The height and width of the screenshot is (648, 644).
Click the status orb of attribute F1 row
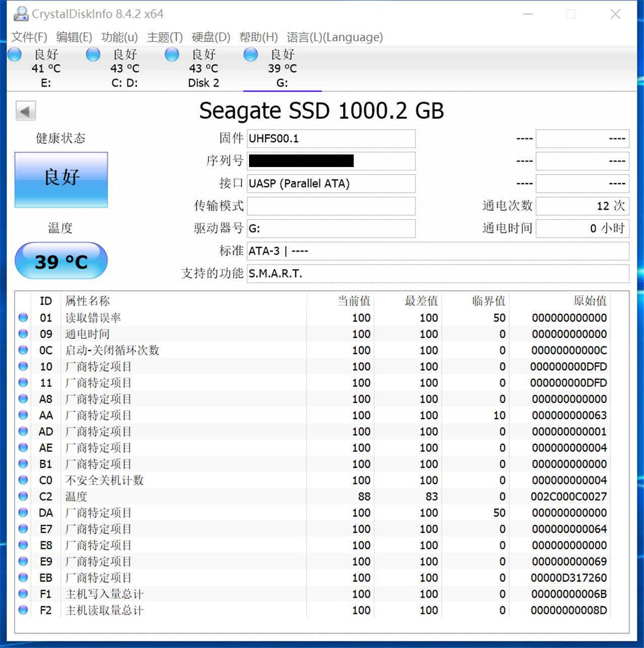[x=23, y=594]
